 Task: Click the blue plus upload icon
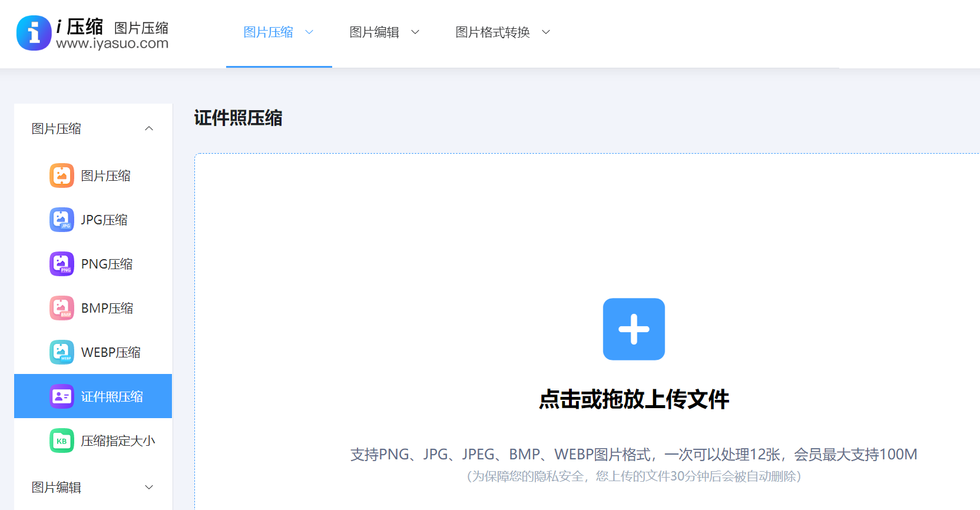[x=634, y=329]
